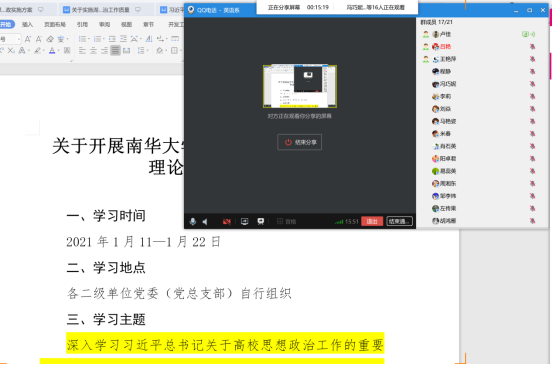Select the shared screen preview thumbnail
The height and width of the screenshot is (365, 553).
point(300,86)
